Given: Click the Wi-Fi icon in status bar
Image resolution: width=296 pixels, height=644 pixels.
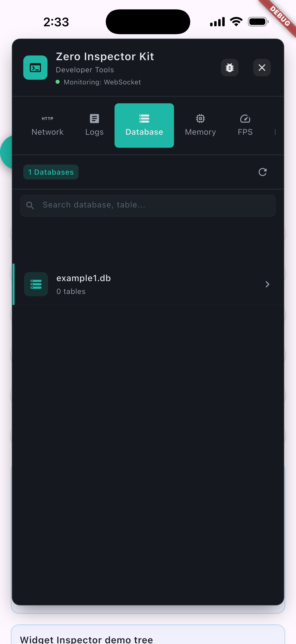Looking at the screenshot, I should click(x=236, y=22).
